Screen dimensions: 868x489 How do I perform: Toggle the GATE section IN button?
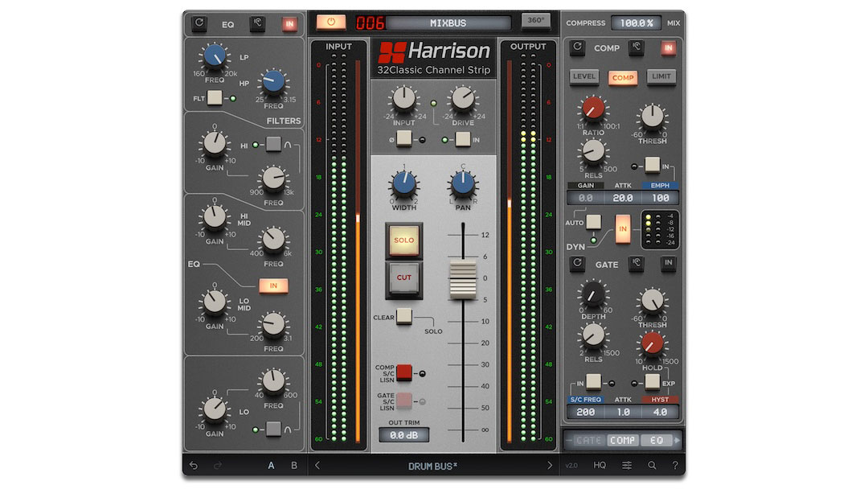(668, 264)
